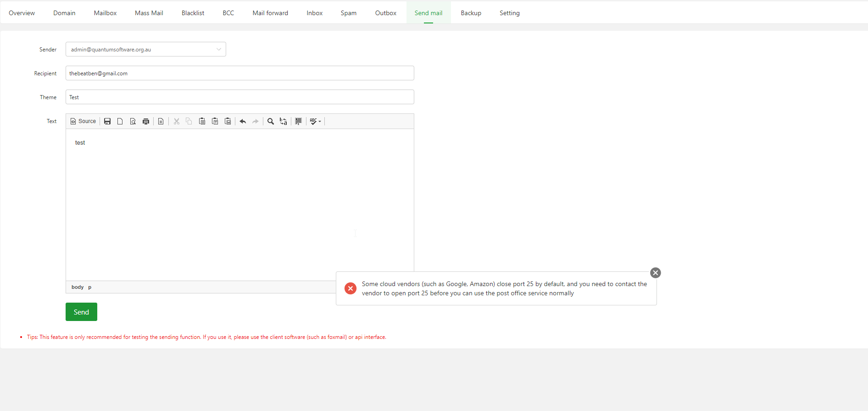Click the green Send button
Image resolution: width=868 pixels, height=411 pixels.
click(81, 312)
